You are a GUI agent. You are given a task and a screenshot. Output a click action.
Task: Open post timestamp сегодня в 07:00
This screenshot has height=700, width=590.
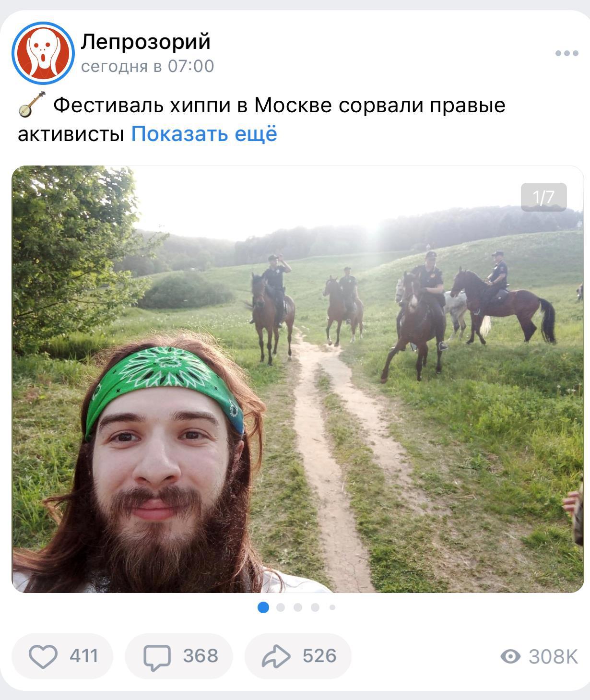[148, 66]
